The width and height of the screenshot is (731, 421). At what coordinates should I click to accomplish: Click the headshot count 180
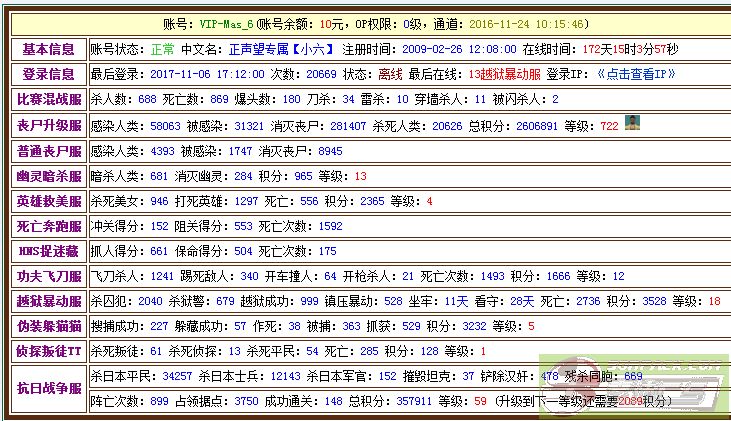click(x=291, y=99)
